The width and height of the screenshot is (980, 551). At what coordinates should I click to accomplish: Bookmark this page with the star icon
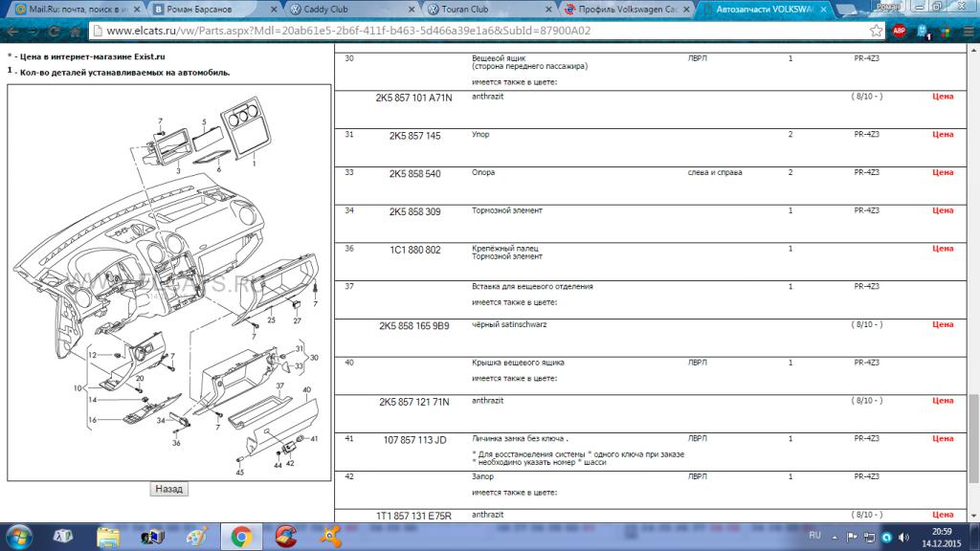pos(877,31)
